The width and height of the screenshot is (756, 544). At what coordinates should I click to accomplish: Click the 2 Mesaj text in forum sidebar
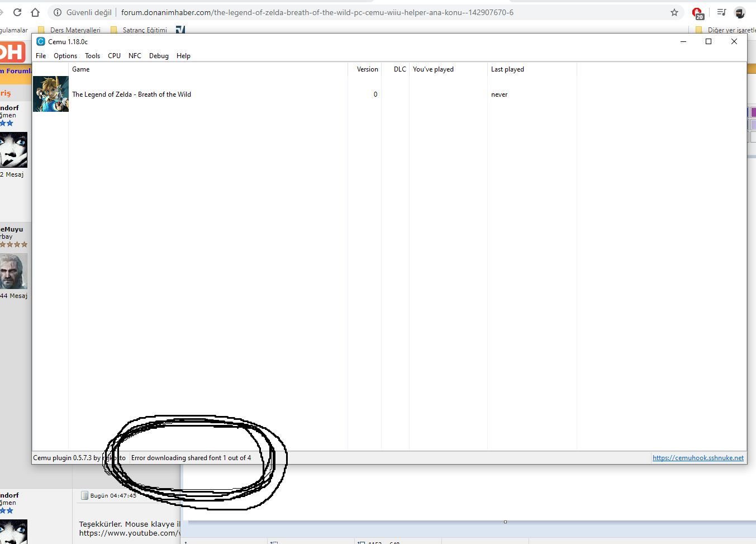pyautogui.click(x=12, y=174)
